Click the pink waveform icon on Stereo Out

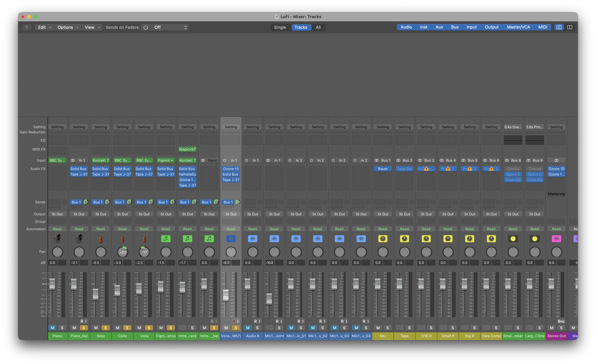[556, 239]
